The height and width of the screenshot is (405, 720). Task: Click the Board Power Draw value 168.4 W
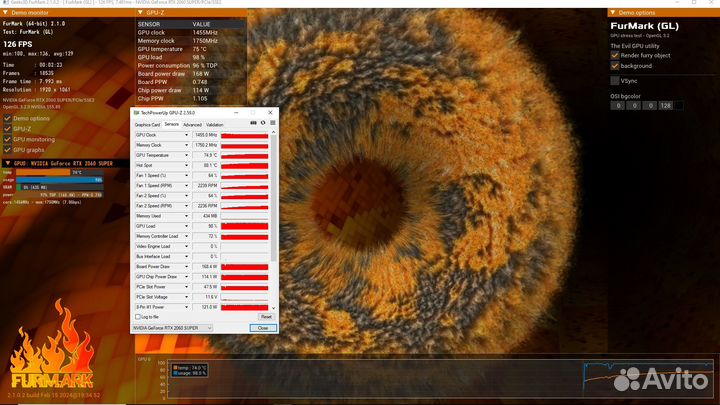pos(205,267)
